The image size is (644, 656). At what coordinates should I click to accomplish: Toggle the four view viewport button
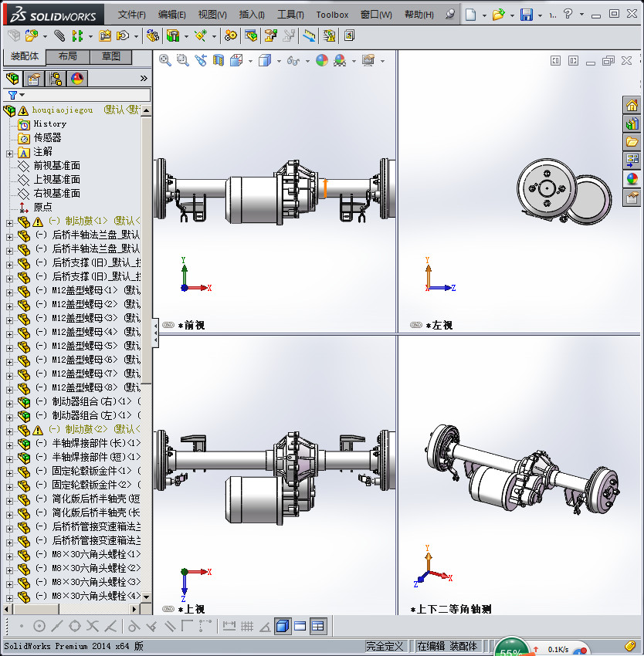(318, 627)
